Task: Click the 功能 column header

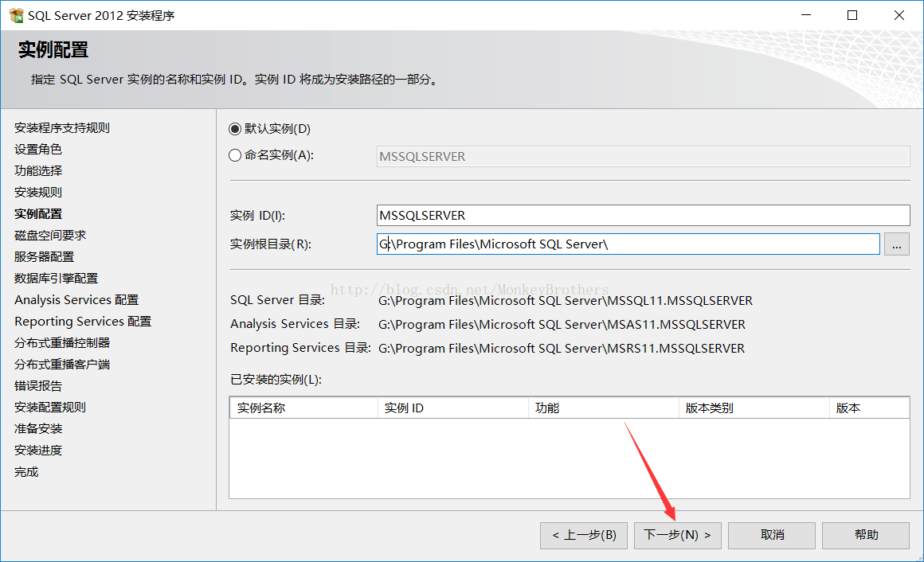Action: (x=604, y=408)
